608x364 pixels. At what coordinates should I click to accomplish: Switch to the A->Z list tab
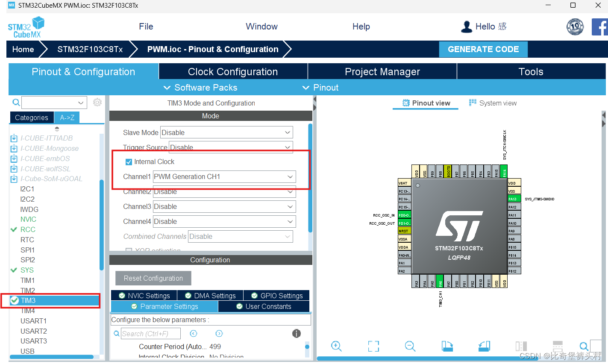pyautogui.click(x=67, y=117)
